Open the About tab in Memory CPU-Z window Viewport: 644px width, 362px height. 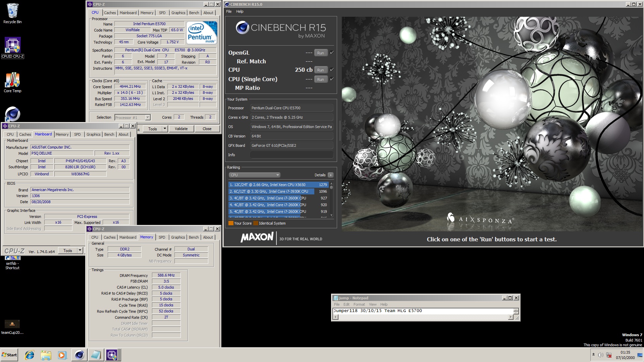[x=208, y=237]
